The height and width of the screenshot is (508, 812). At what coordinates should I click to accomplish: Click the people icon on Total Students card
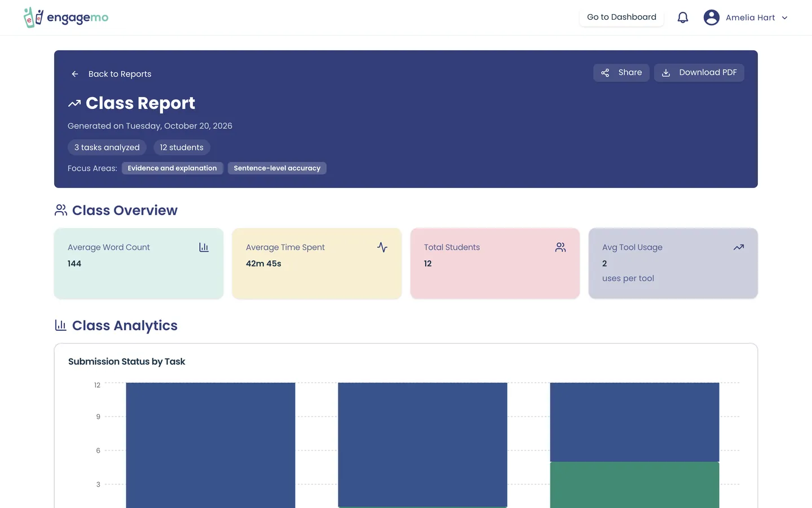(561, 247)
